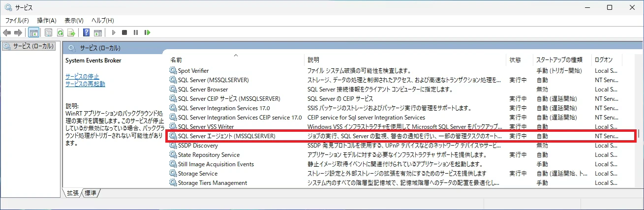
Task: Click the 実行中 status of Storage Service
Action: click(518, 174)
